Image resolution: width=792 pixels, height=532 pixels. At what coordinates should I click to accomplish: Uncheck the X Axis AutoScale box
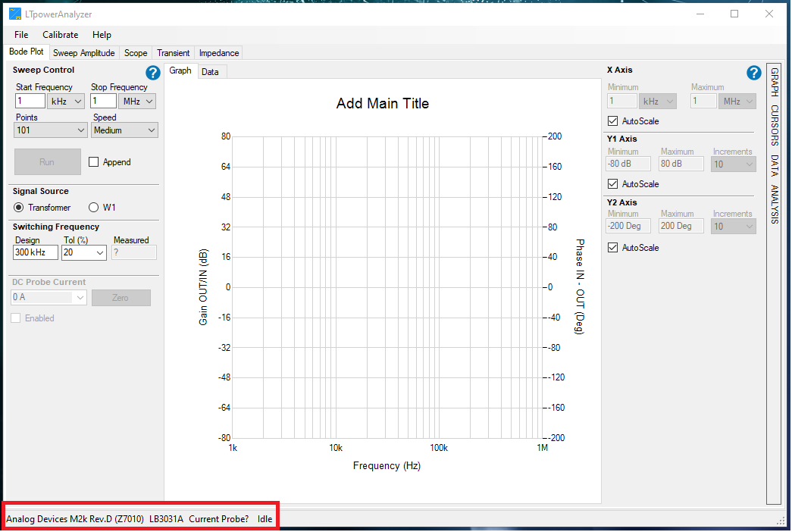coord(612,120)
